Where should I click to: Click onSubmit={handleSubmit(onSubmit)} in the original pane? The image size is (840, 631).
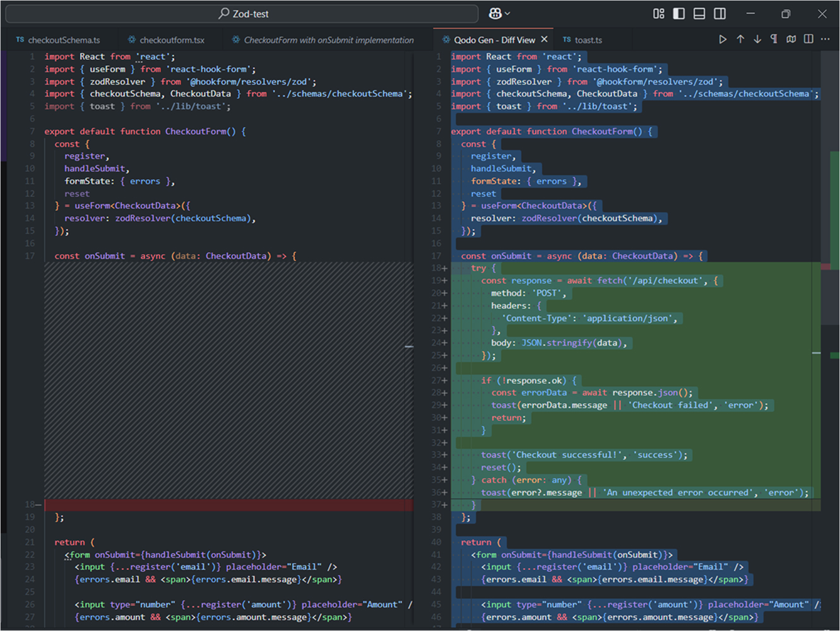[178, 555]
